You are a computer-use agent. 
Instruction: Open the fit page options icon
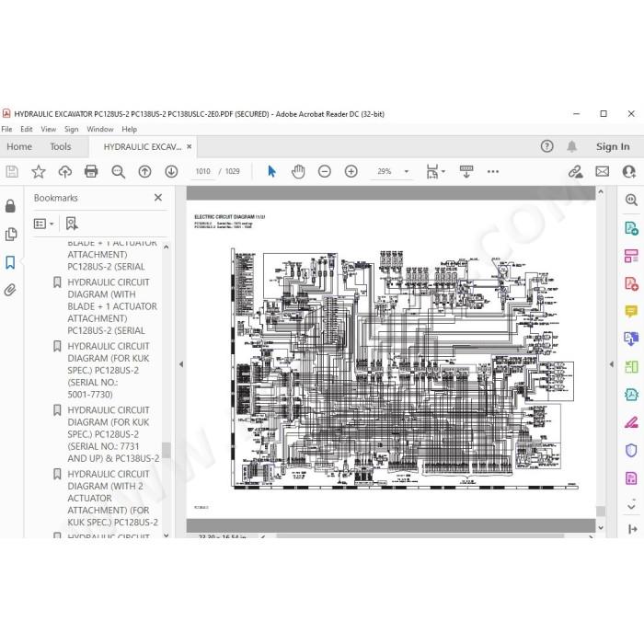coord(435,171)
